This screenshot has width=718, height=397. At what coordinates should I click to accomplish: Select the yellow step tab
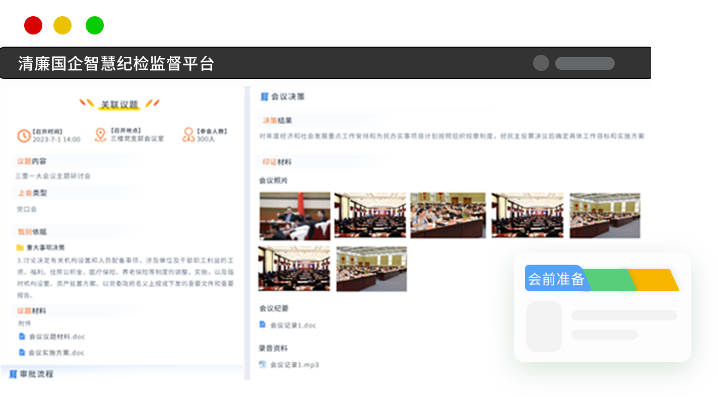[654, 280]
